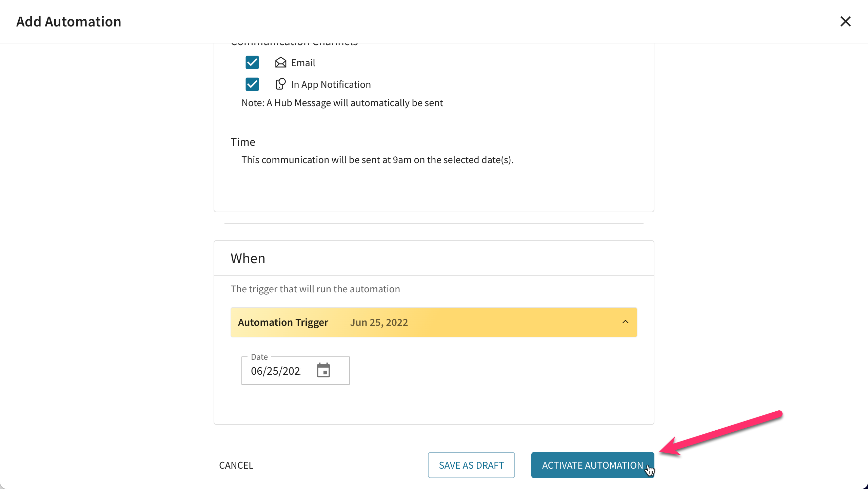Close the Add Automation dialog

[x=845, y=21]
